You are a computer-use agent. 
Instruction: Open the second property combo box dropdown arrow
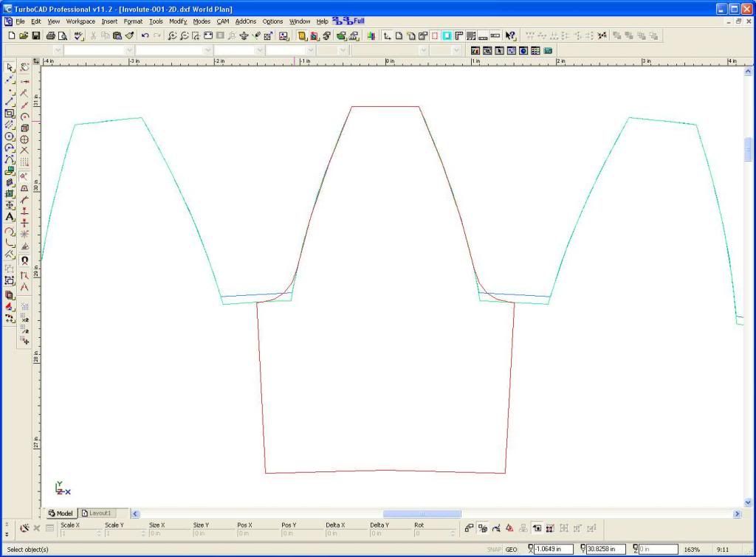point(129,50)
